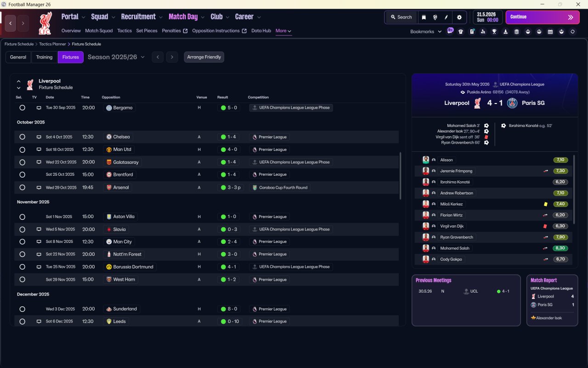Click the coin stack finances icon
This screenshot has width=588, height=368.
point(516,32)
